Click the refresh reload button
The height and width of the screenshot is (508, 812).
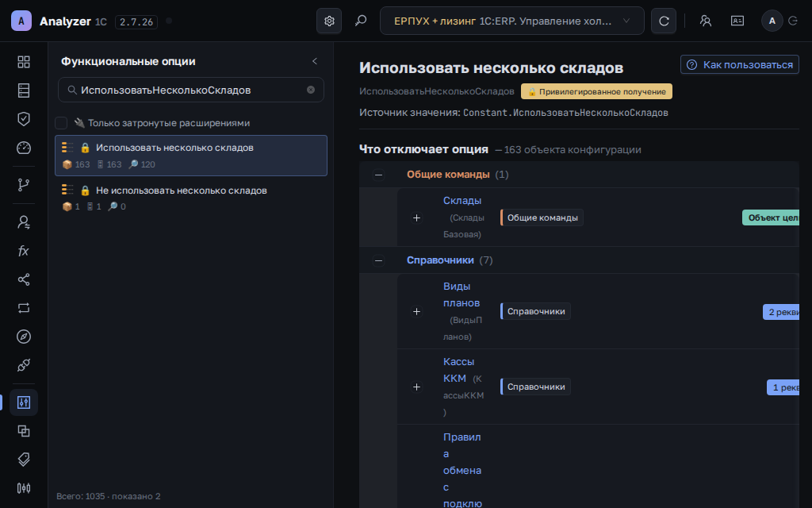[664, 21]
